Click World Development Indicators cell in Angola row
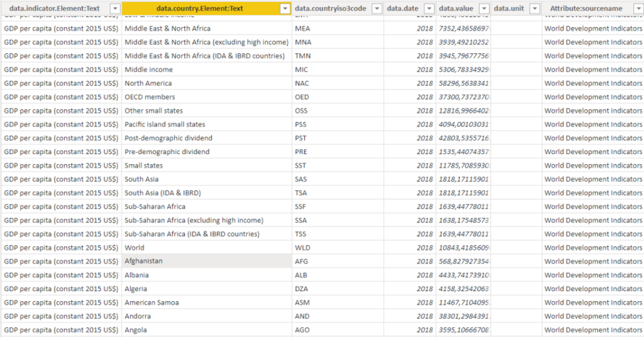Screen dimensions: 644x338 593,330
